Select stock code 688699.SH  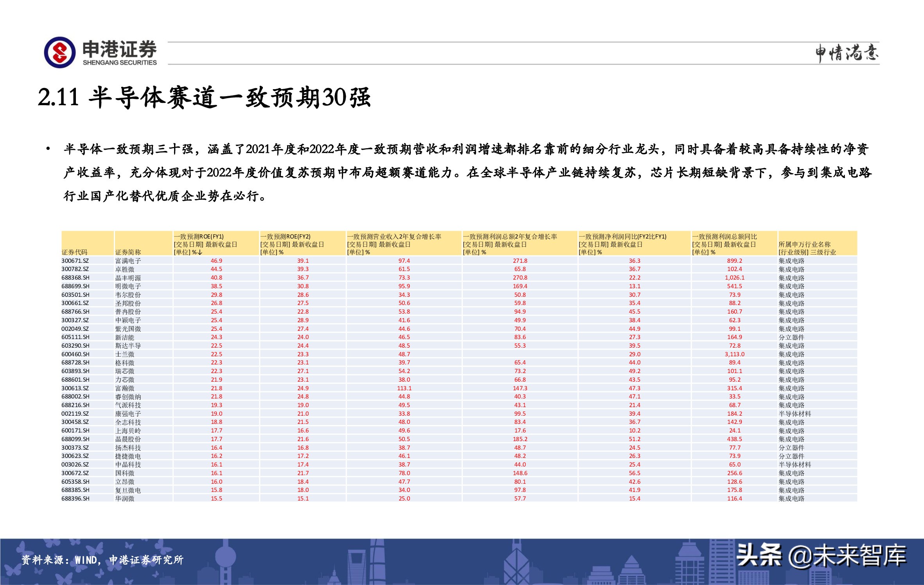pyautogui.click(x=75, y=286)
